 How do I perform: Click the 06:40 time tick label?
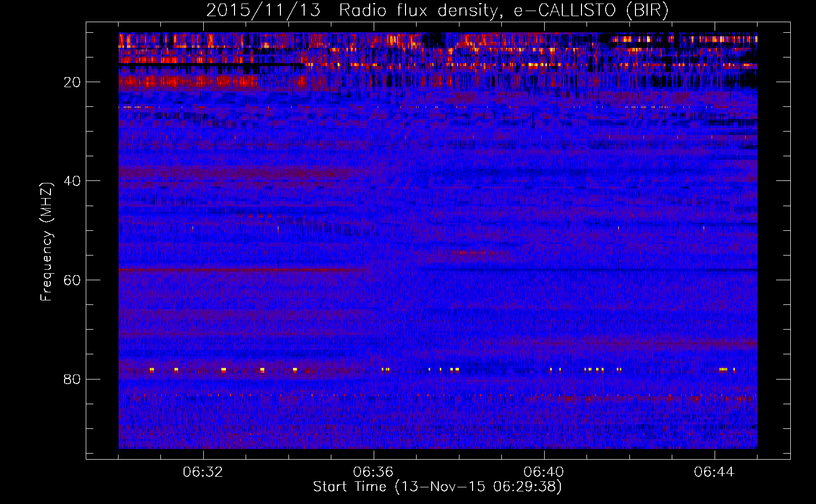(x=544, y=472)
